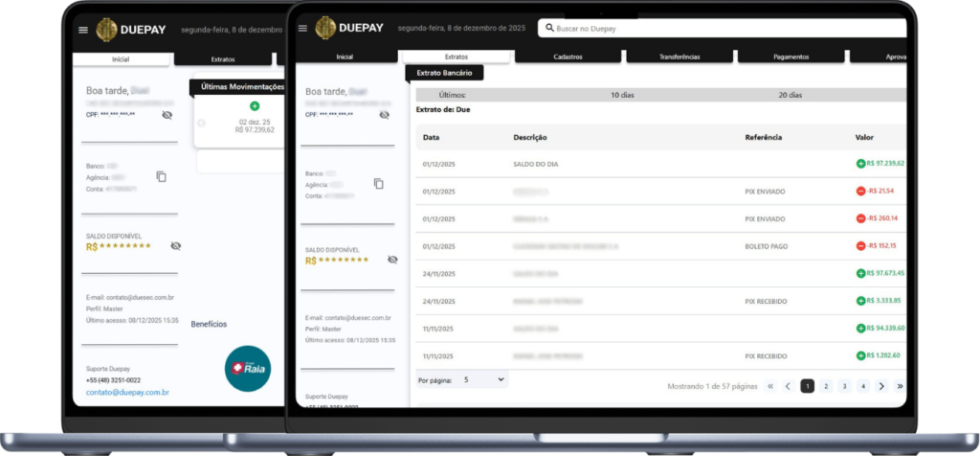The width and height of the screenshot is (980, 456).
Task: Click the Data column header
Action: [x=431, y=138]
